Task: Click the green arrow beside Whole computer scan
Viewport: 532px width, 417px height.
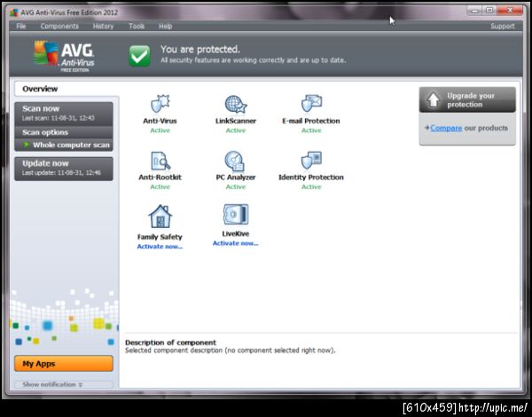Action: tap(26, 145)
